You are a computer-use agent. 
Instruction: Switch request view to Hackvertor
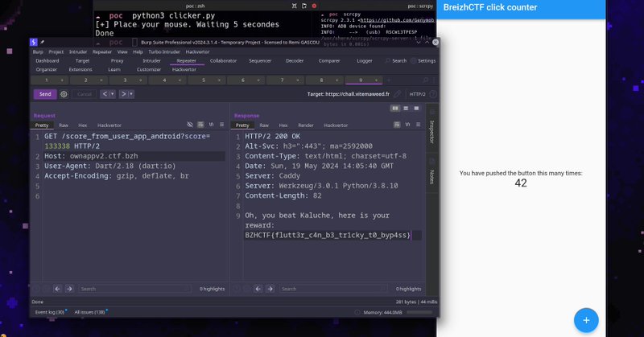click(109, 125)
